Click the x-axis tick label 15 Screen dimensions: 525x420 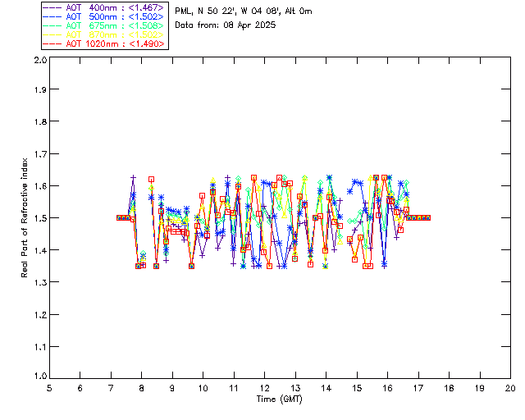point(357,388)
